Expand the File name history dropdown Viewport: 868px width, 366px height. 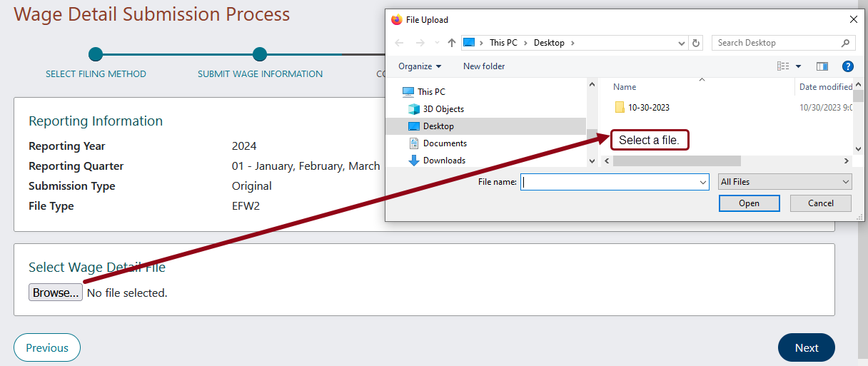(702, 182)
